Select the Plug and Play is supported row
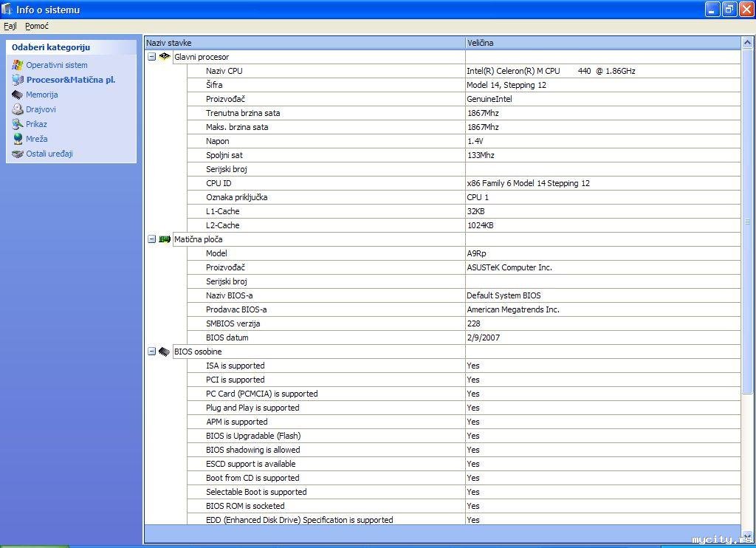Screen dimensions: 756x548 coord(464,408)
